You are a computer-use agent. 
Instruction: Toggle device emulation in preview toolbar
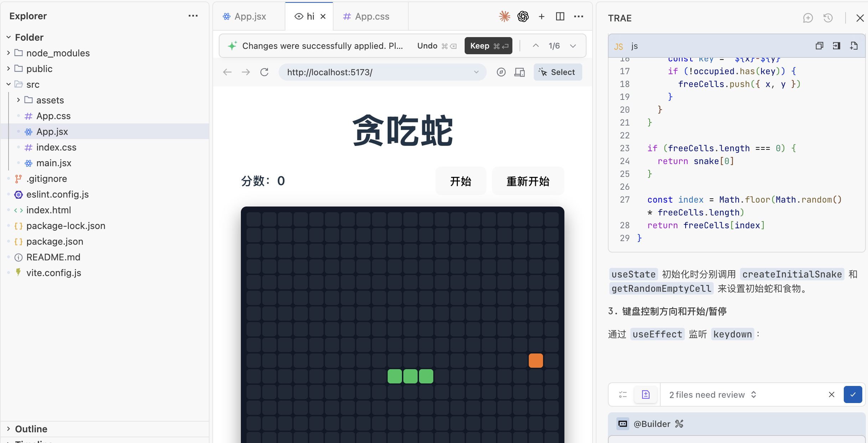[520, 72]
